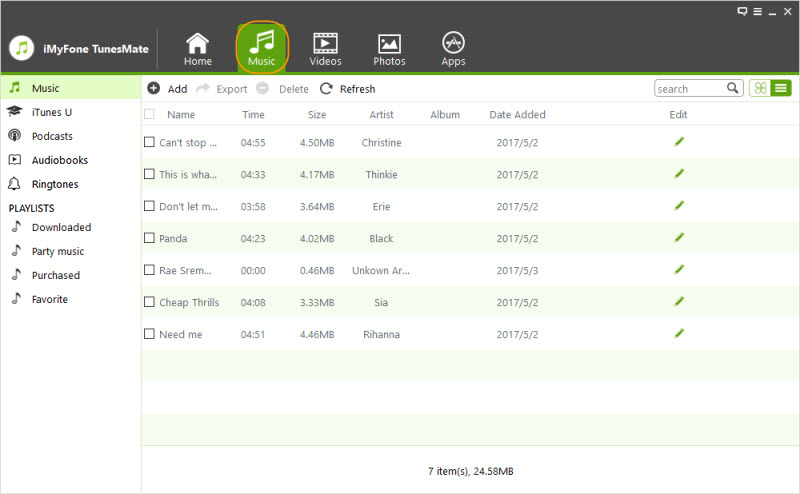Edit the Don't let m... song info
The width and height of the screenshot is (800, 494).
coord(679,206)
